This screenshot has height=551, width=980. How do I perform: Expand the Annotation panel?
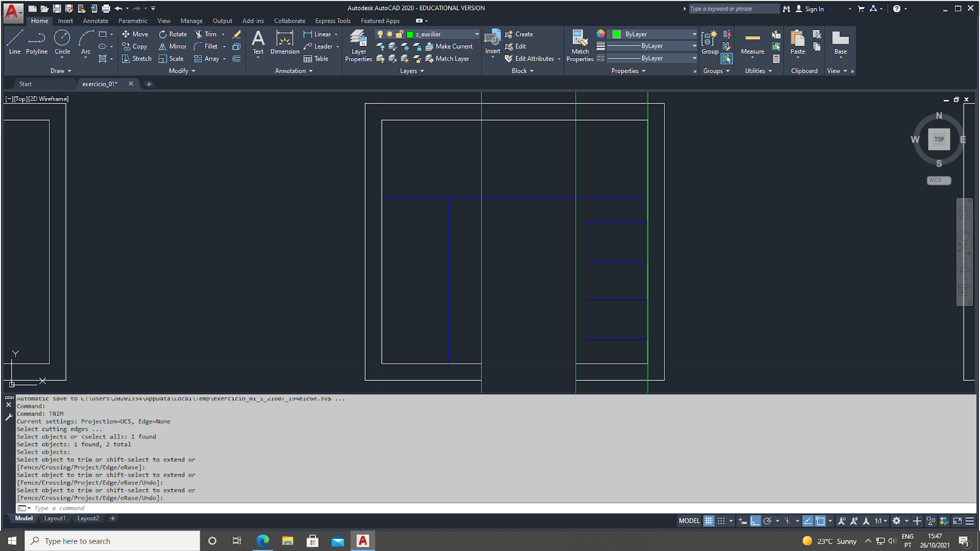point(293,71)
